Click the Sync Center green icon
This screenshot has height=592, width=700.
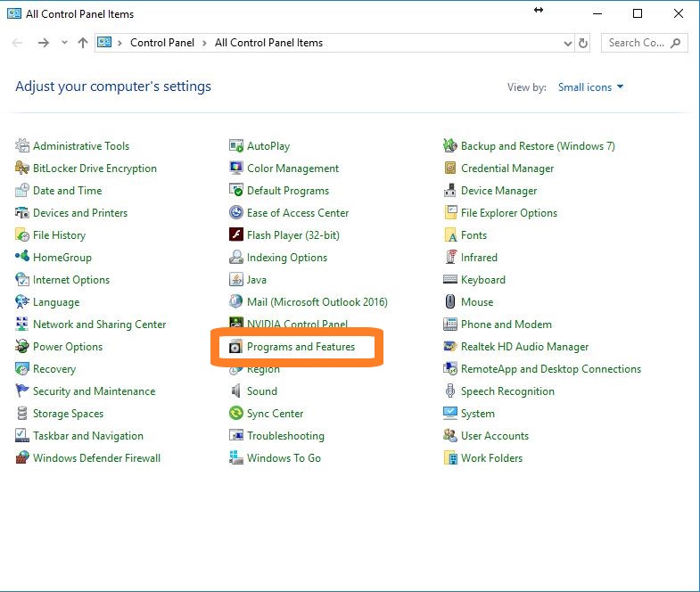point(236,413)
